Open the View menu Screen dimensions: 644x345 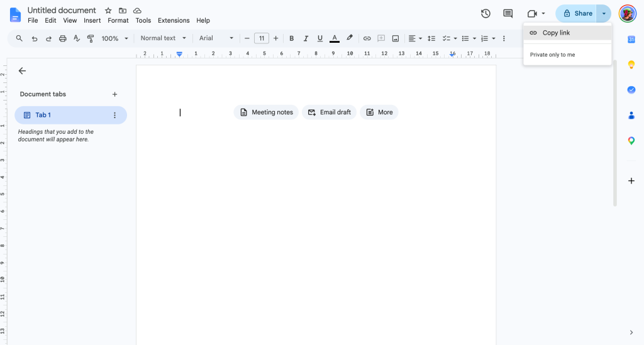tap(70, 21)
